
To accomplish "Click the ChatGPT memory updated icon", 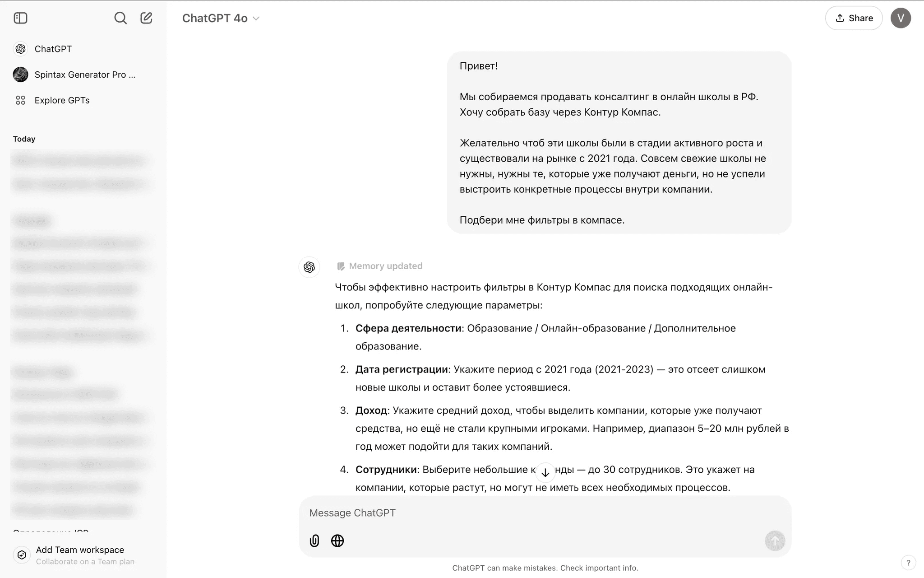I will click(x=340, y=266).
